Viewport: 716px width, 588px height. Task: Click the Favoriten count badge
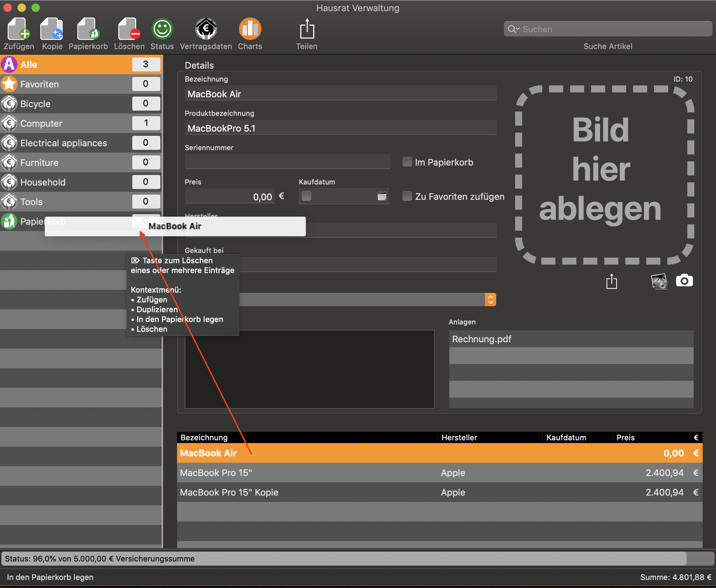[x=146, y=84]
